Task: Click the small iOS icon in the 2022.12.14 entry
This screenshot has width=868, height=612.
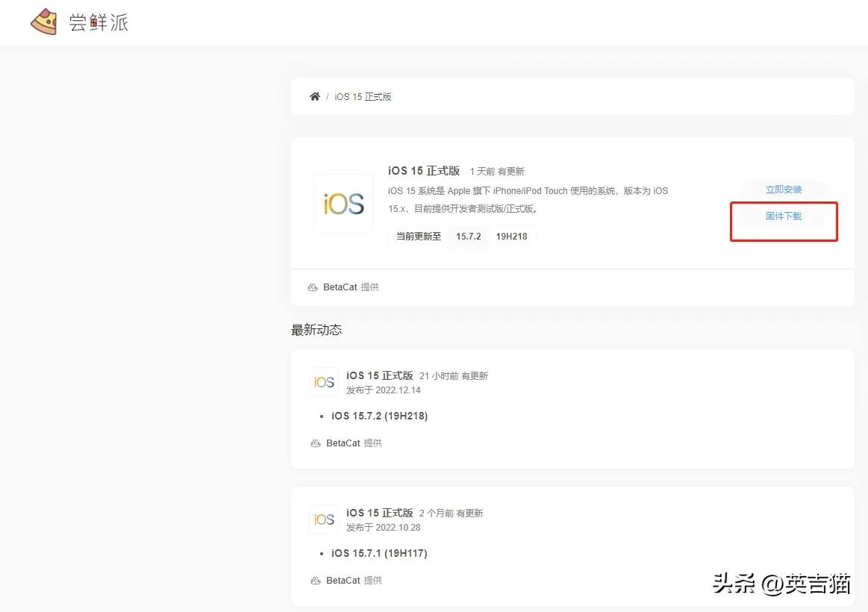Action: click(324, 381)
